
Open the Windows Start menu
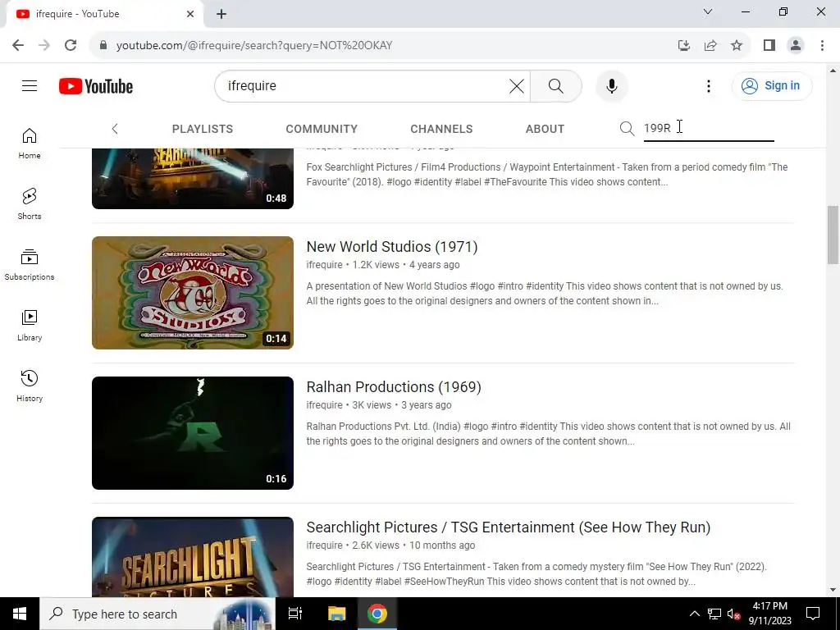tap(20, 614)
